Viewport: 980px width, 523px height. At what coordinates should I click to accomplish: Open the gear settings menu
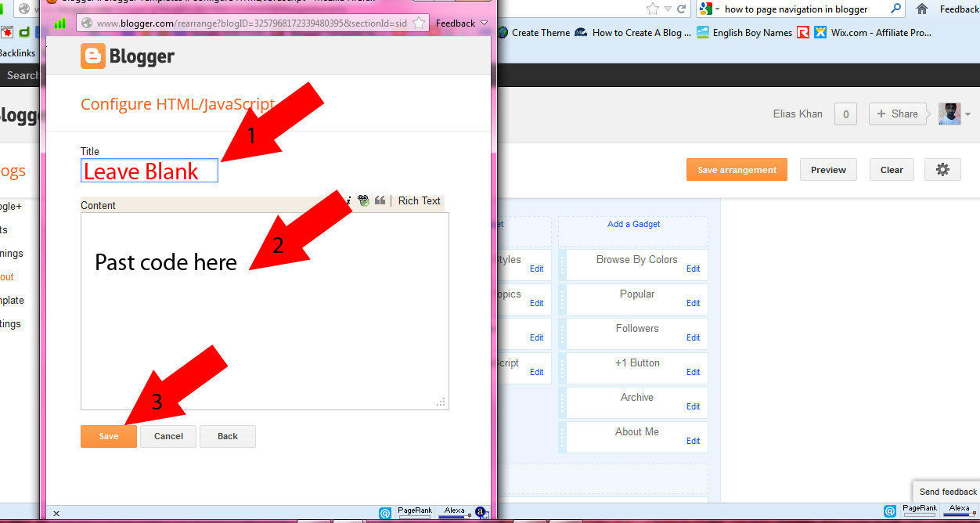pos(942,170)
